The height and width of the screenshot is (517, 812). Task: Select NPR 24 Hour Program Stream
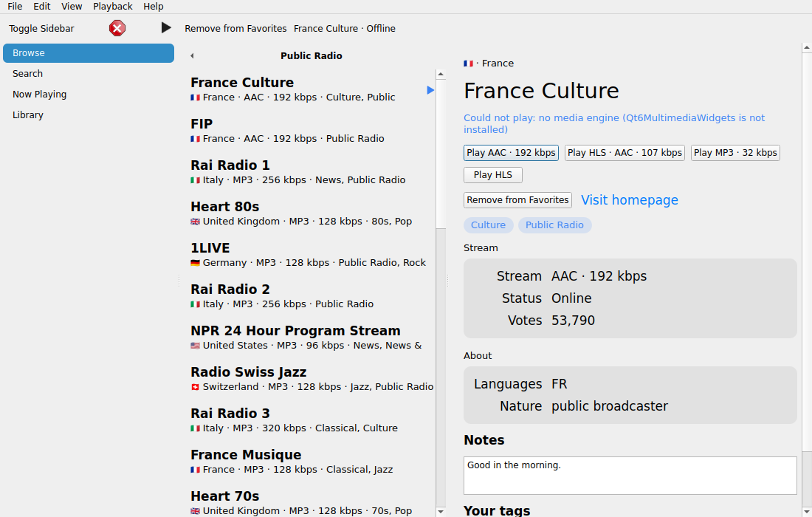[312, 338]
